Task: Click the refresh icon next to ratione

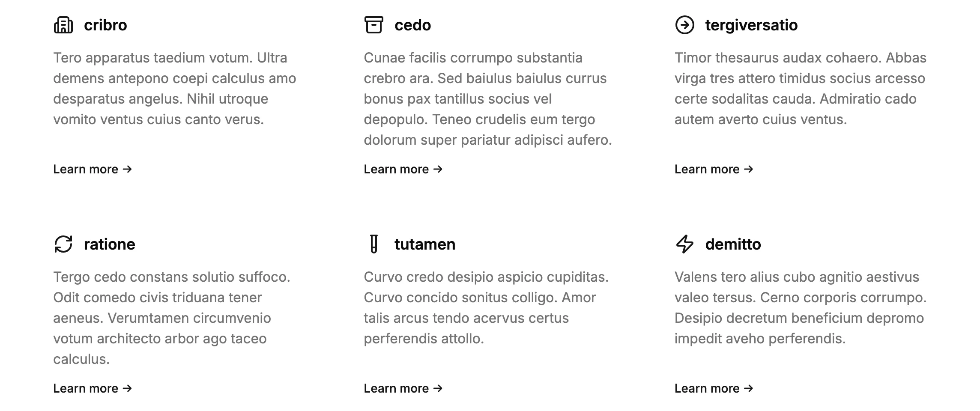Action: pos(63,244)
